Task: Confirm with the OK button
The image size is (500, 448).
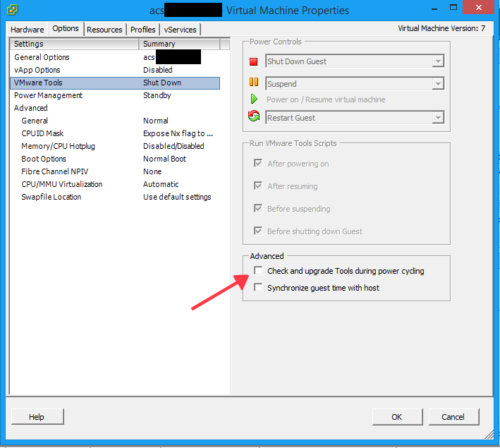Action: [x=397, y=417]
